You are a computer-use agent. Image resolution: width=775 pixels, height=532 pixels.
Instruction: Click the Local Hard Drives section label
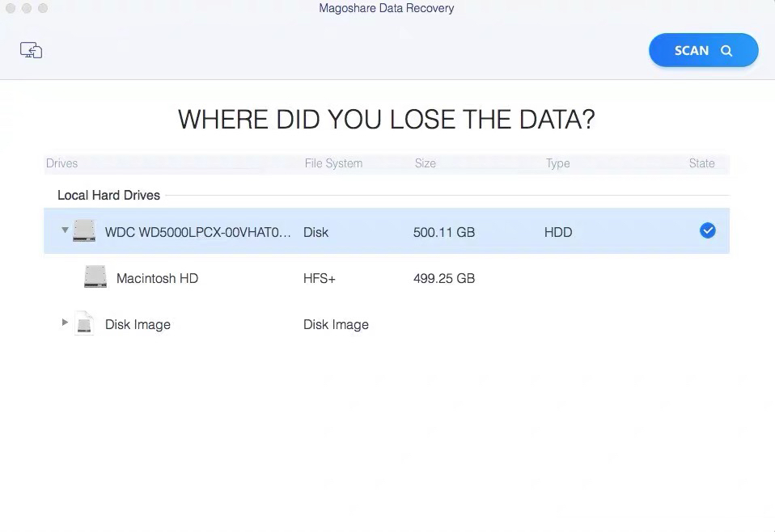click(108, 195)
